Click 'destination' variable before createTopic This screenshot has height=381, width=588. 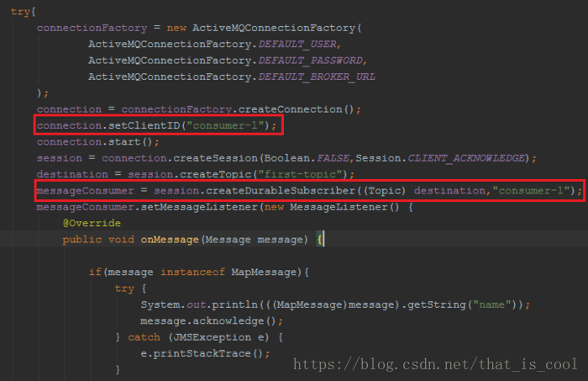pos(72,175)
